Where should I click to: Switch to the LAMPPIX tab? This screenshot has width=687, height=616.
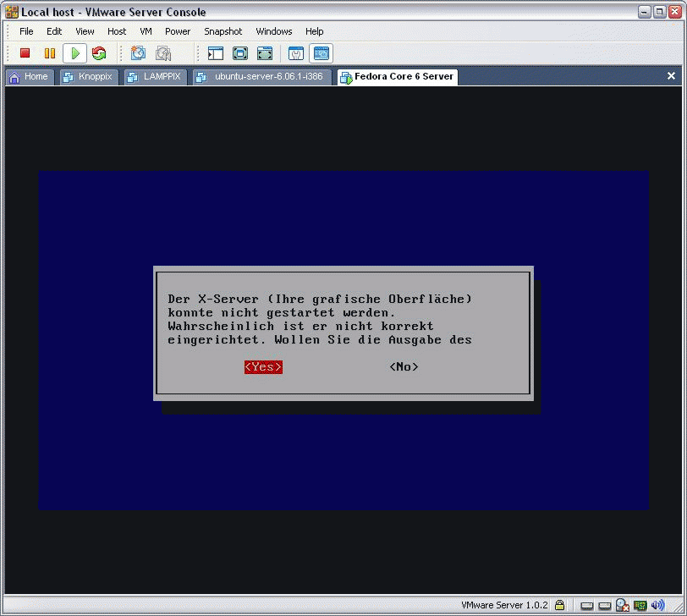(x=156, y=77)
